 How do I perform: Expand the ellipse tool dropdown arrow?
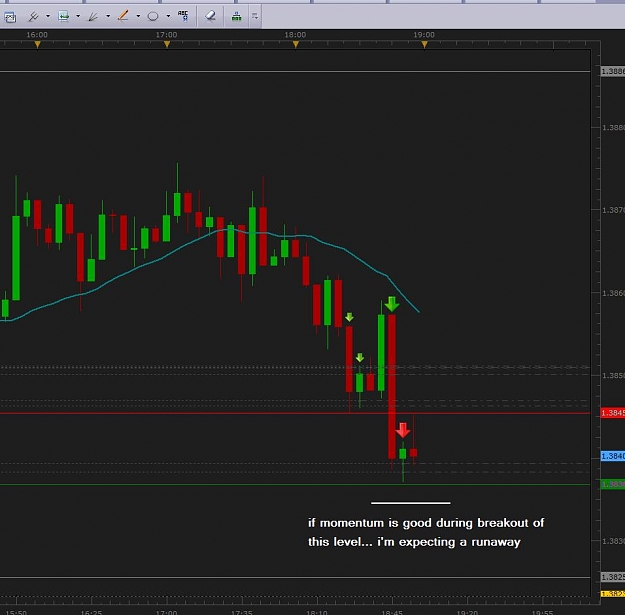(168, 16)
